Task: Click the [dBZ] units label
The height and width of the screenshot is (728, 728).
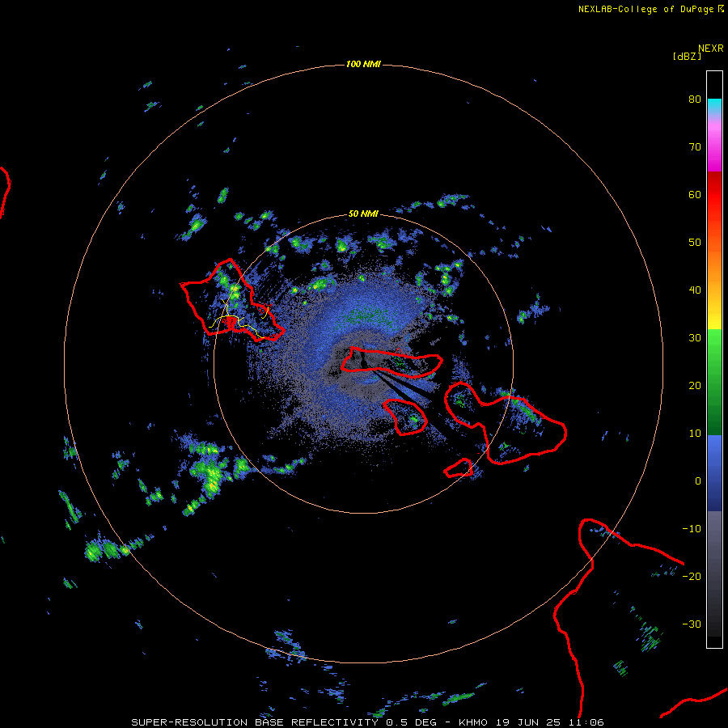Action: point(687,57)
